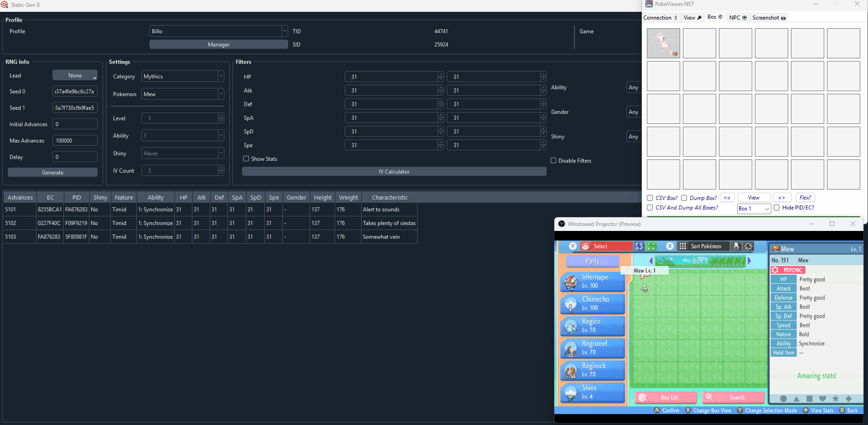Screen dimensions: 868x425
Task: Click the small Mew sprite in game box
Action: point(644,288)
